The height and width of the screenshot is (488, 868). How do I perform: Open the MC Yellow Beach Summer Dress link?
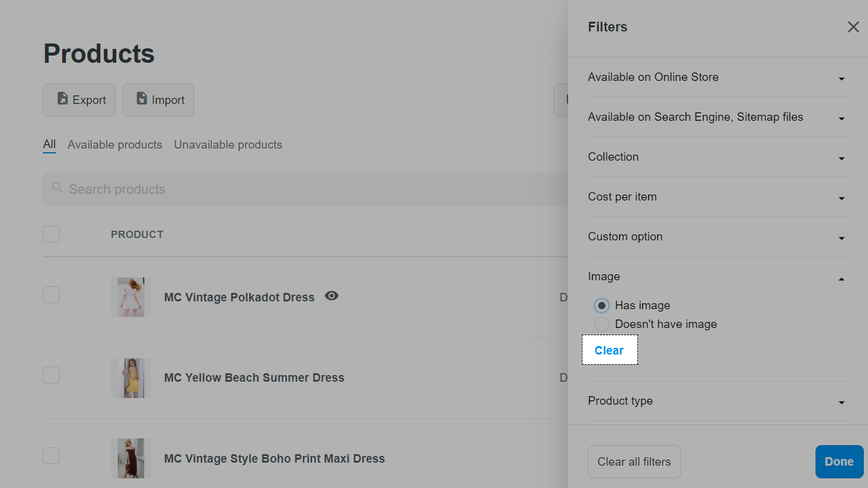point(254,377)
